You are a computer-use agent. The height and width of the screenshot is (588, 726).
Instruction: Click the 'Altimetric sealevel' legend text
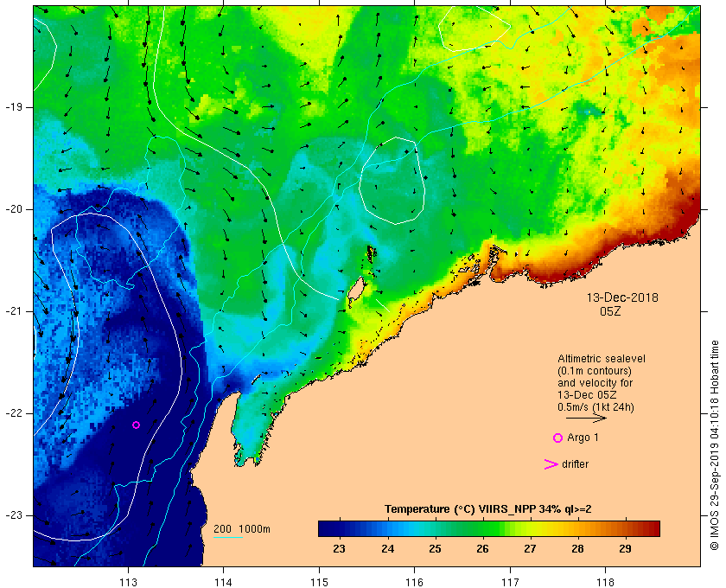tap(602, 359)
